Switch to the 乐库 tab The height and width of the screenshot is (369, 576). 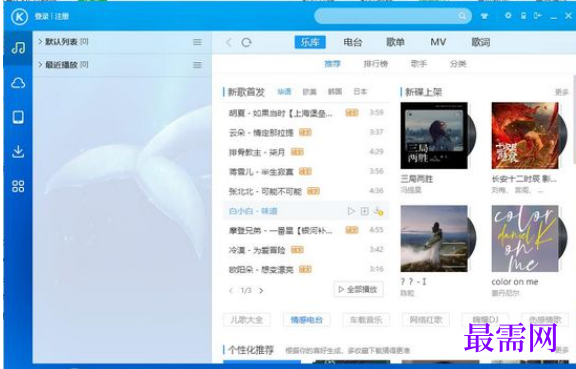click(310, 42)
